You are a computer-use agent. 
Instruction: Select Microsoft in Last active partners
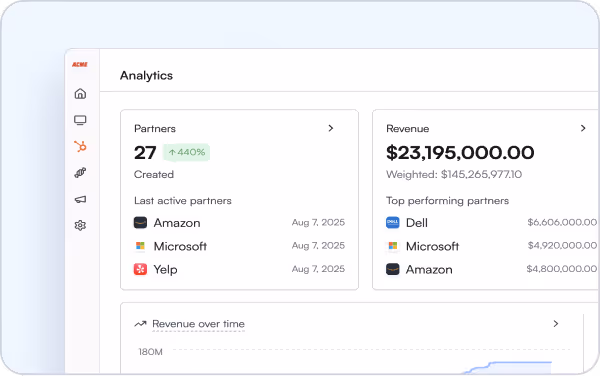click(x=180, y=246)
